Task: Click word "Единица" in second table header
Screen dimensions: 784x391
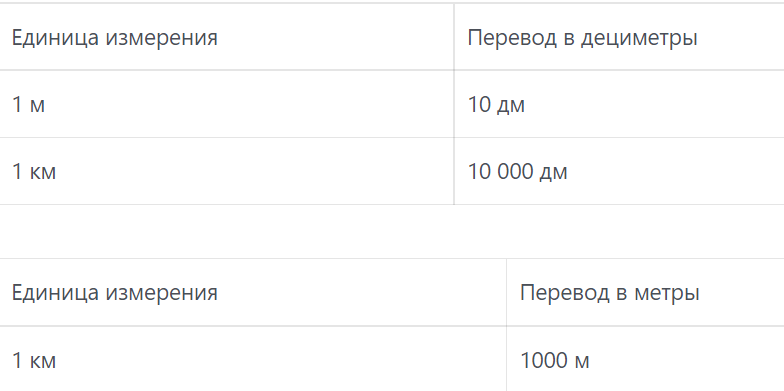Action: pyautogui.click(x=56, y=292)
